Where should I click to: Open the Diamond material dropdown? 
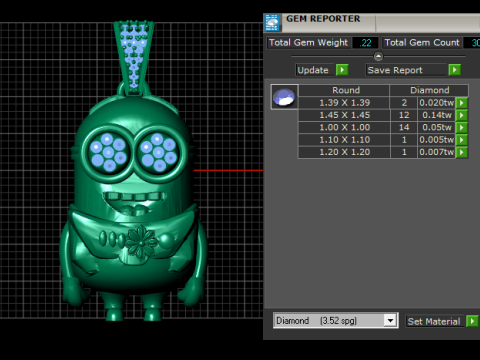coord(390,321)
